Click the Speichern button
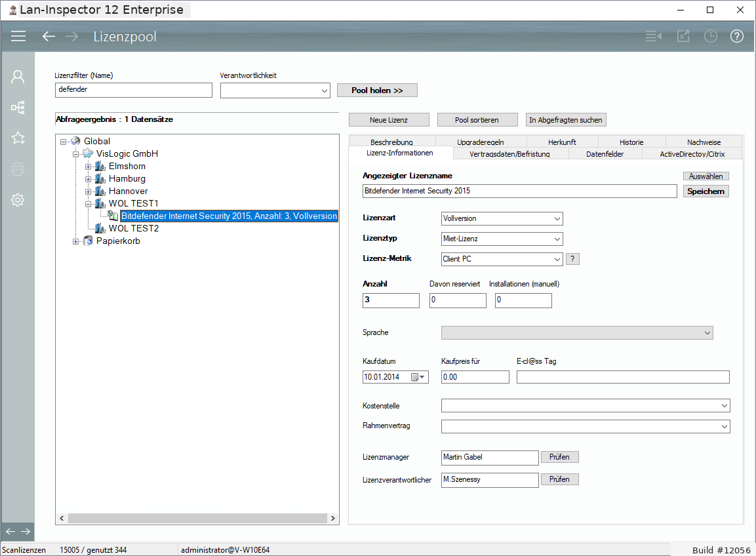The image size is (756, 556). point(706,191)
